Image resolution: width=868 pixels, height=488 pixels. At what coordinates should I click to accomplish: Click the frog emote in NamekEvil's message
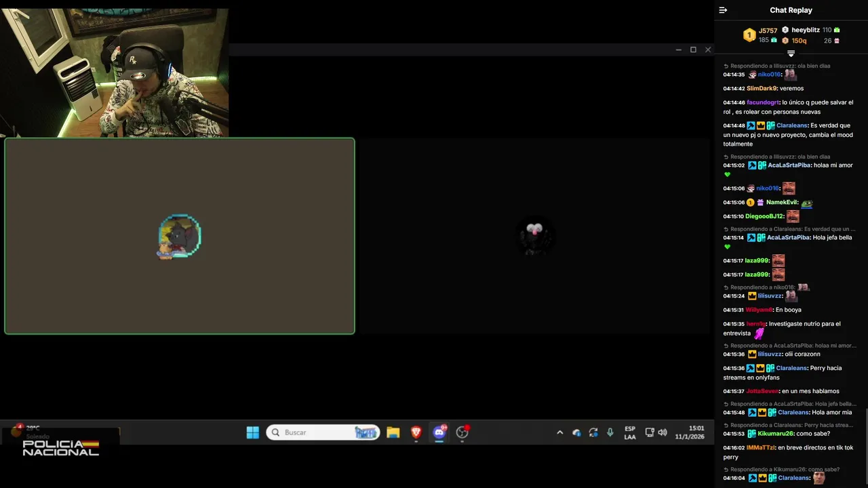pyautogui.click(x=807, y=203)
